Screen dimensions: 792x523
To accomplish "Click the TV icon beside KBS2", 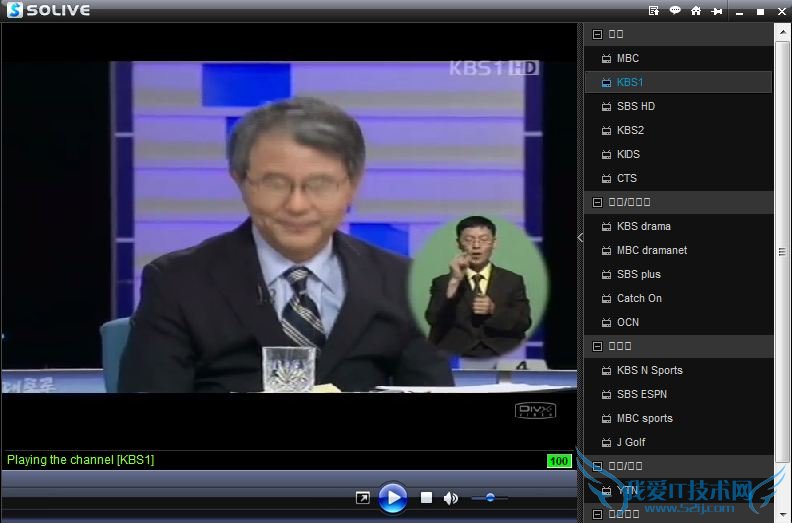I will [x=606, y=130].
